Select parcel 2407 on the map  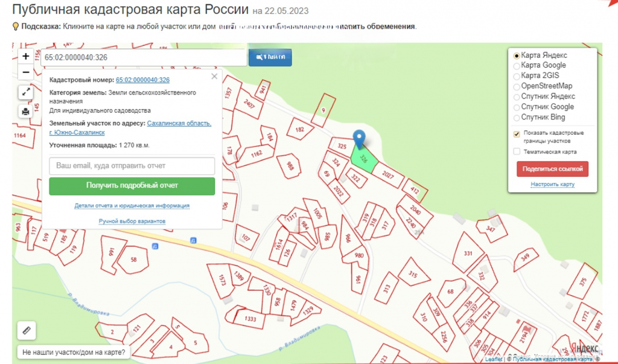click(x=249, y=103)
